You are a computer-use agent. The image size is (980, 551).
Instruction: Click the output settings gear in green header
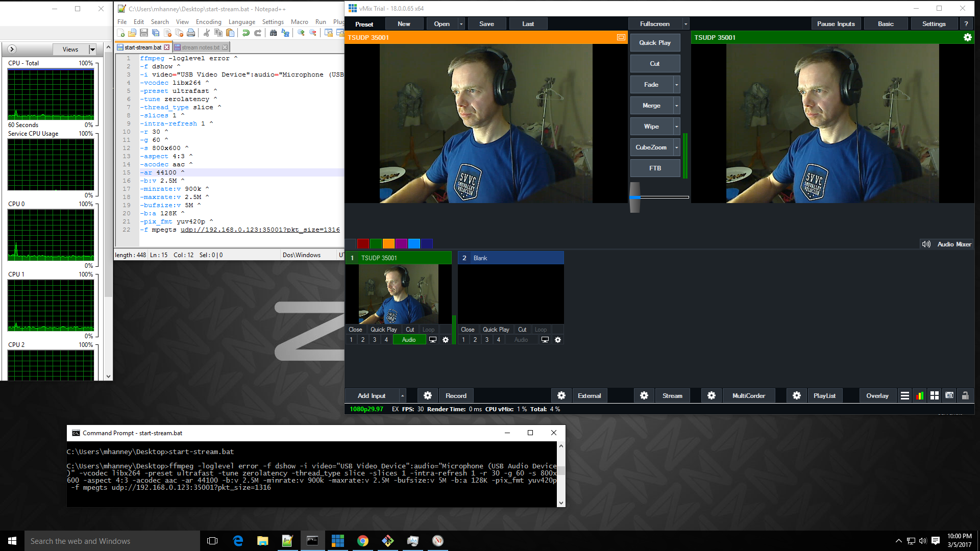click(x=967, y=37)
